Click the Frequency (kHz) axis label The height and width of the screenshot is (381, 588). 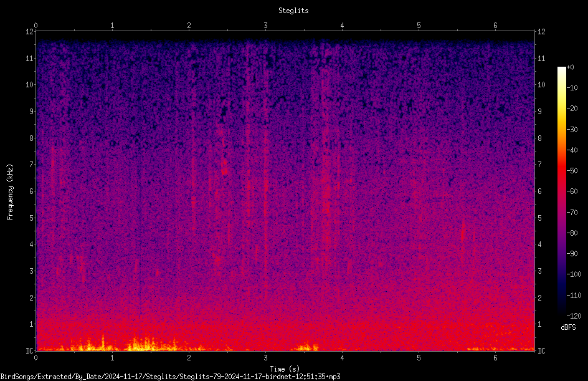pyautogui.click(x=10, y=192)
